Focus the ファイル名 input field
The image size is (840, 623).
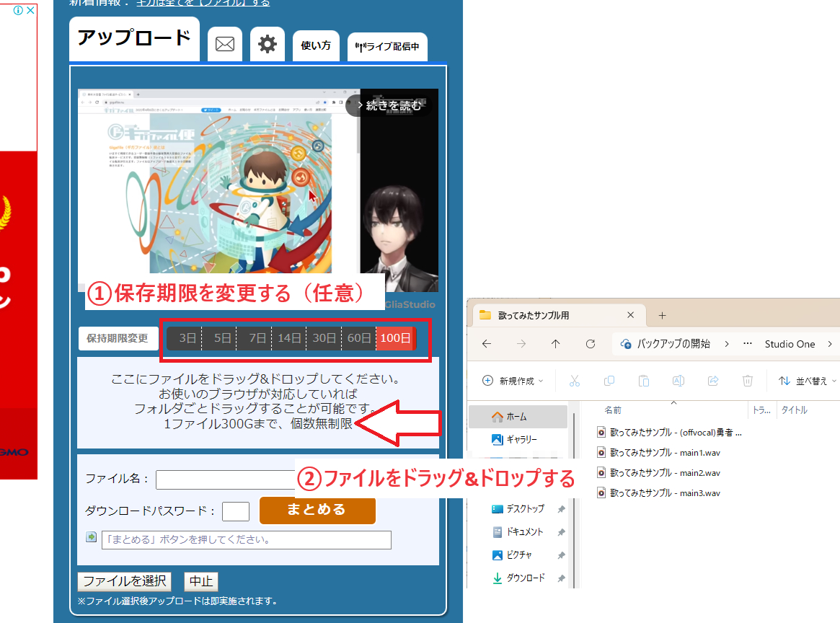point(226,480)
